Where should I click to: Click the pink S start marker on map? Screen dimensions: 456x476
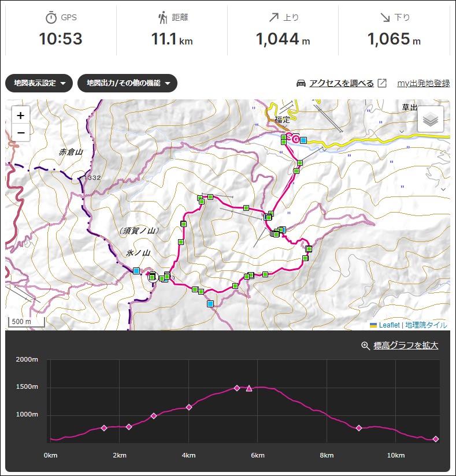point(289,137)
